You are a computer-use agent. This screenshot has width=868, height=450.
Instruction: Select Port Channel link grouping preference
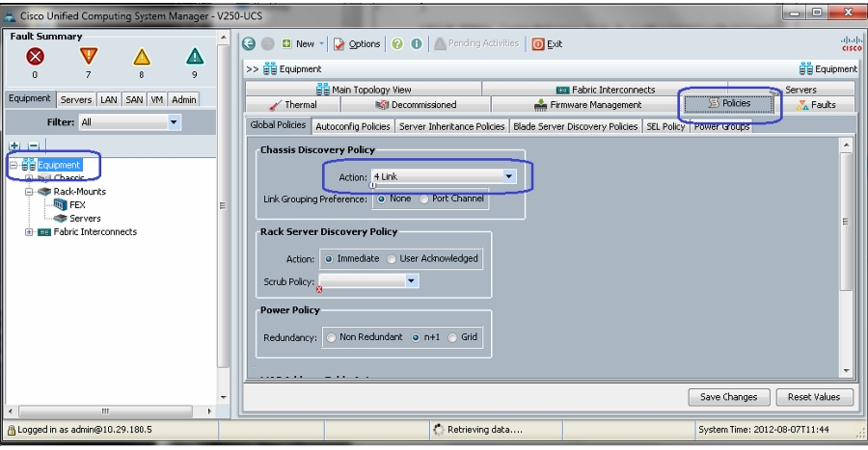[x=423, y=199]
